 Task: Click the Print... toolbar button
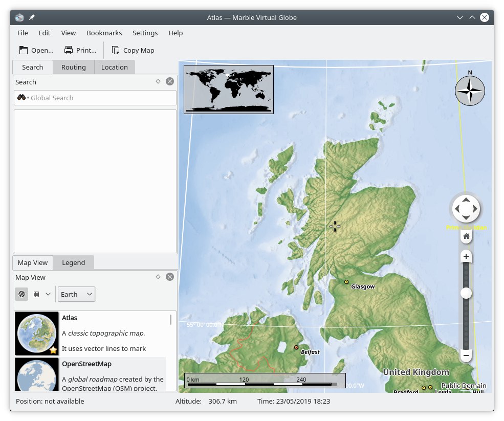pos(80,50)
